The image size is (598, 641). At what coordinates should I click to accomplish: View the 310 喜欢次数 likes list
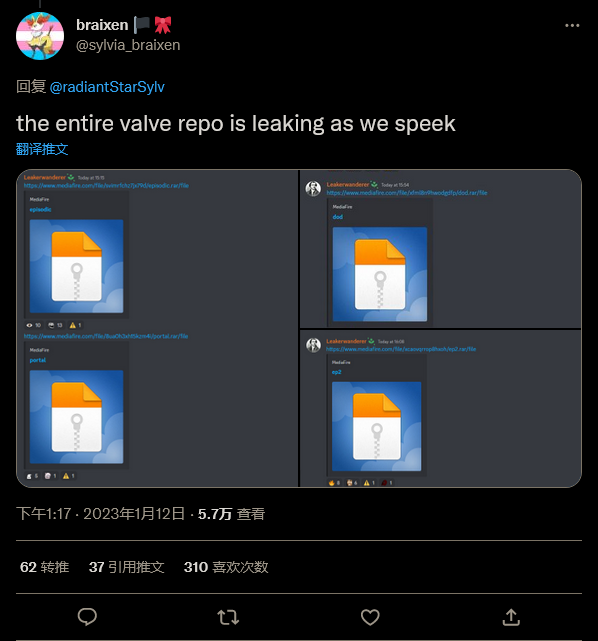(x=226, y=567)
